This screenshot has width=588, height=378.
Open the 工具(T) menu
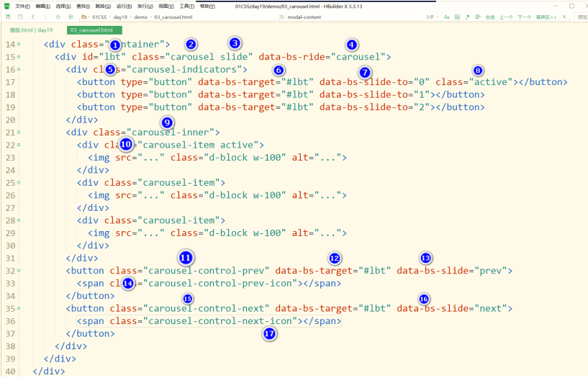pyautogui.click(x=186, y=6)
